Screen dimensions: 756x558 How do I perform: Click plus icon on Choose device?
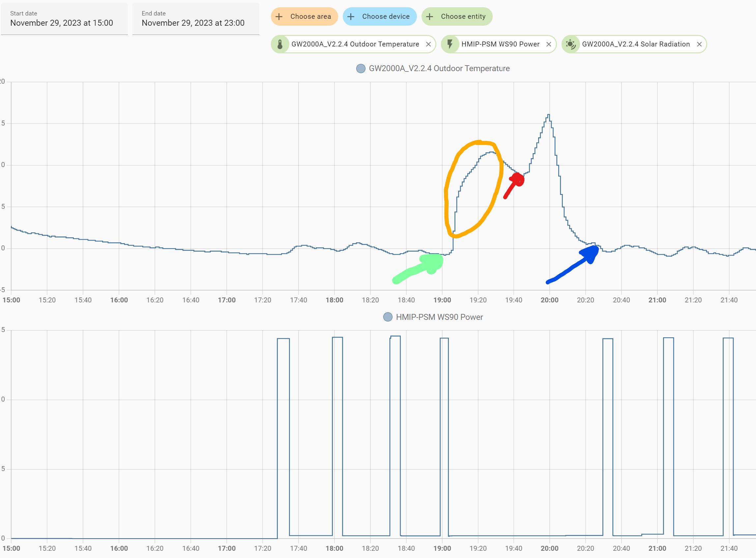(x=351, y=16)
